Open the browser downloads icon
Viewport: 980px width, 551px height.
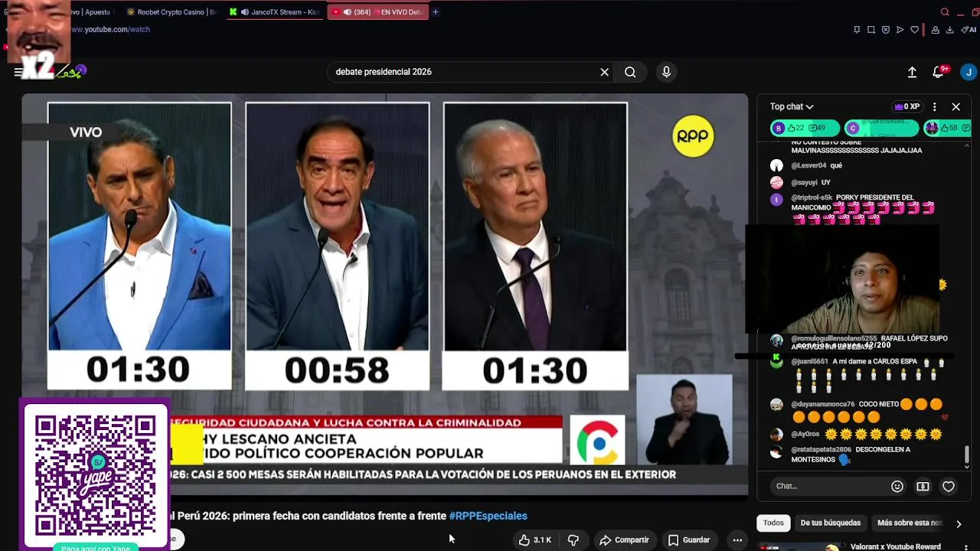[950, 30]
